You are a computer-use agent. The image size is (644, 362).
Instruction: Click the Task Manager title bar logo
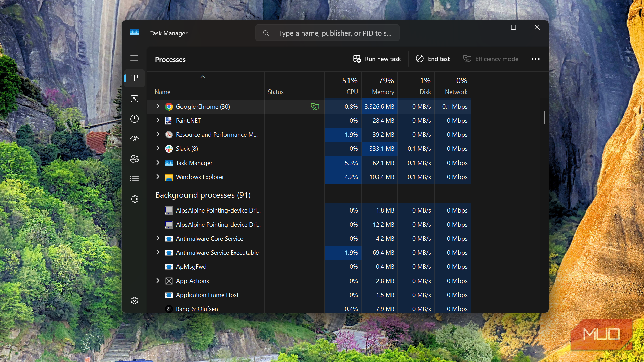click(x=135, y=32)
